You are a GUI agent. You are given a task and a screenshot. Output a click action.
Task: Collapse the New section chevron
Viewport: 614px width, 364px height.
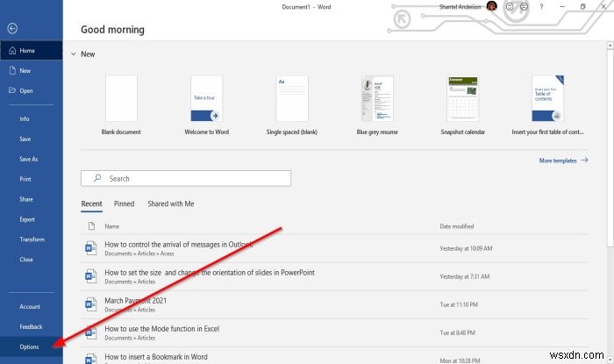[x=73, y=54]
